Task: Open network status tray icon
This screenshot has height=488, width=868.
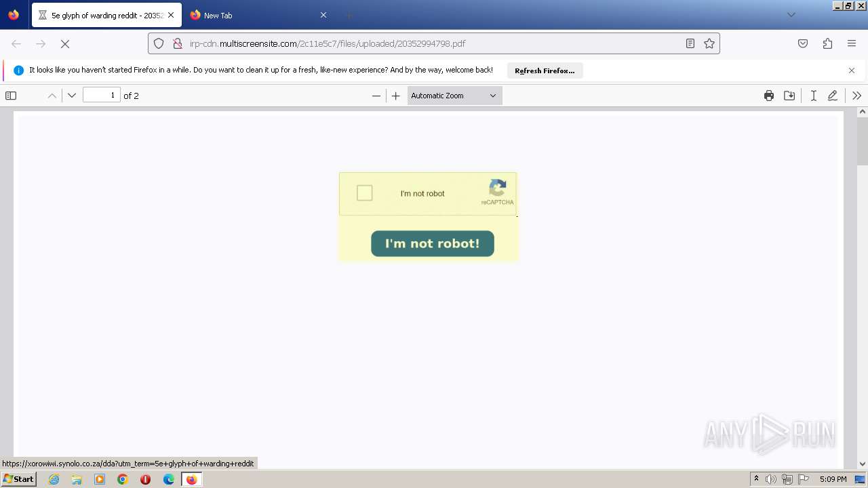Action: (x=787, y=479)
